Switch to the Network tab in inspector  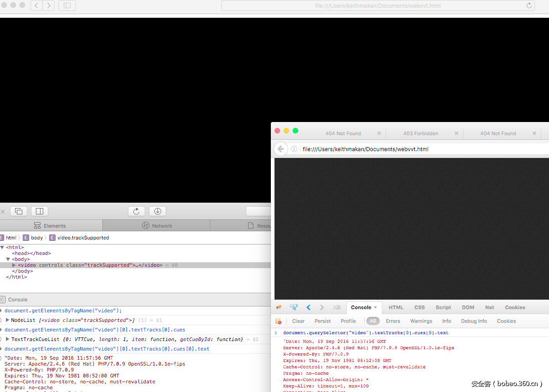tap(157, 226)
